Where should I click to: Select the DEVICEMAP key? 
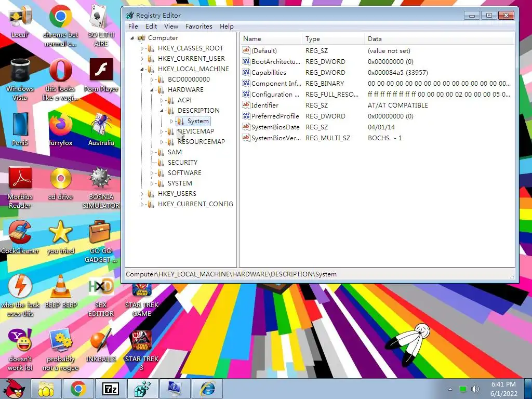pos(196,131)
